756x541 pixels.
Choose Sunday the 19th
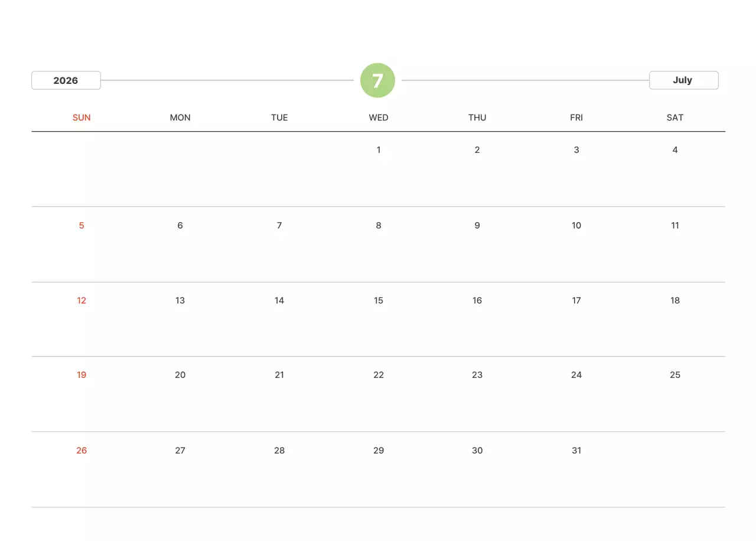click(82, 375)
